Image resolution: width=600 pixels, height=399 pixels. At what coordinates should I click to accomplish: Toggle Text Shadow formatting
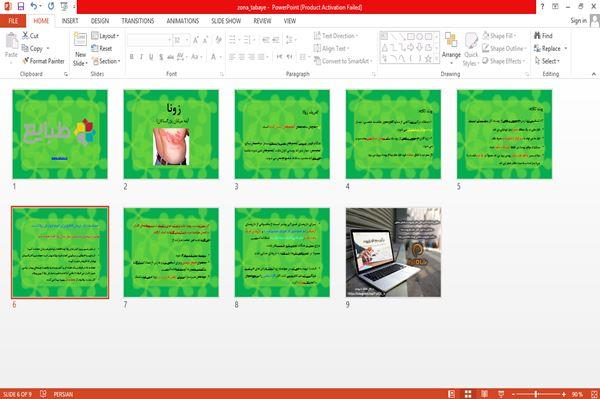click(161, 57)
